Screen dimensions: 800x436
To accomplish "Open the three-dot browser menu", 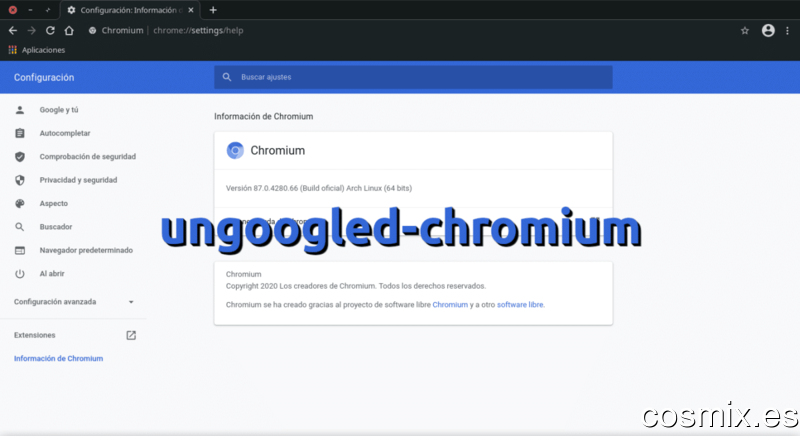I will [x=787, y=31].
